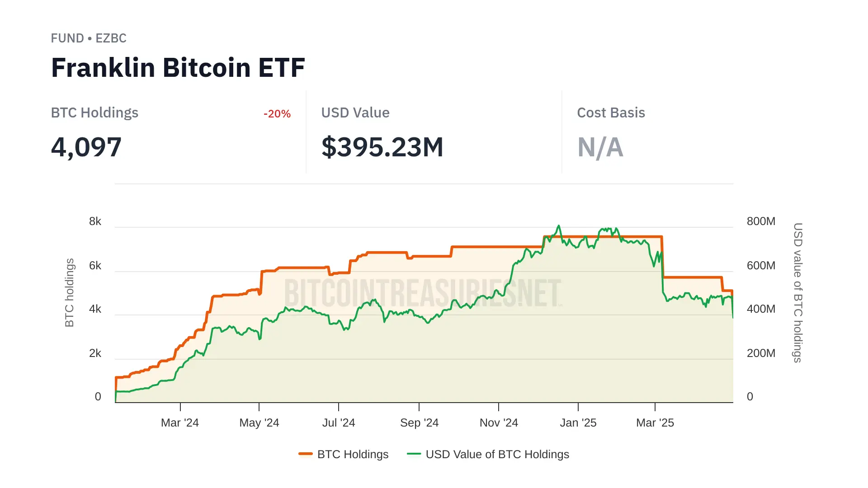The width and height of the screenshot is (868, 488).
Task: Toggle the BTC Holdings legend series
Action: pyautogui.click(x=353, y=454)
